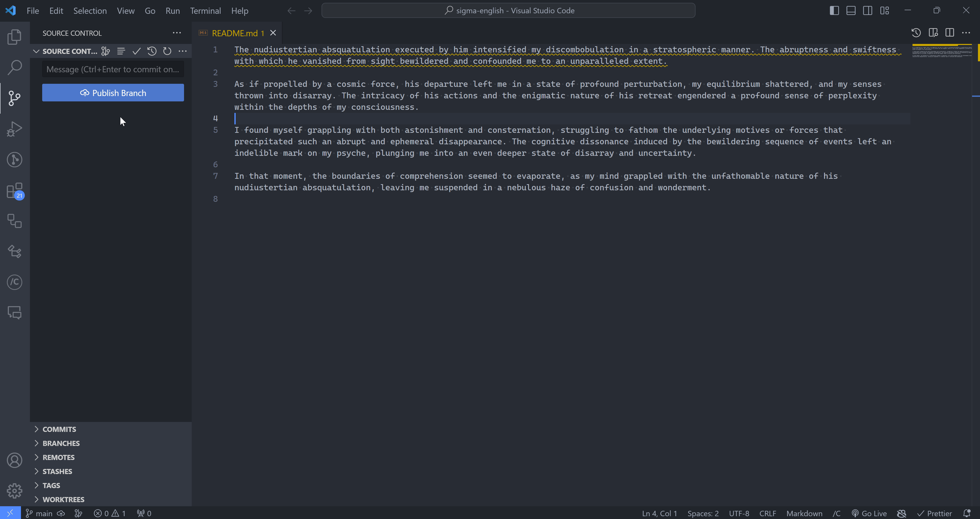Collapse the SOURCE CONTROL repository section

pos(37,51)
